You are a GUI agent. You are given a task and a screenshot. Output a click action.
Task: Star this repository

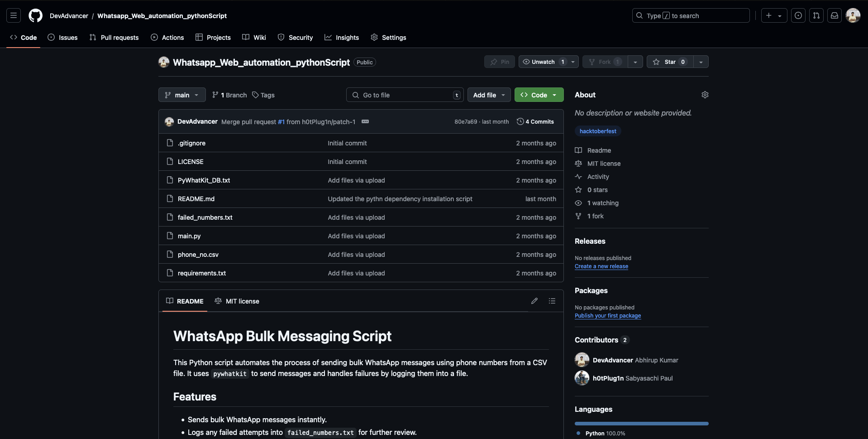(x=670, y=62)
